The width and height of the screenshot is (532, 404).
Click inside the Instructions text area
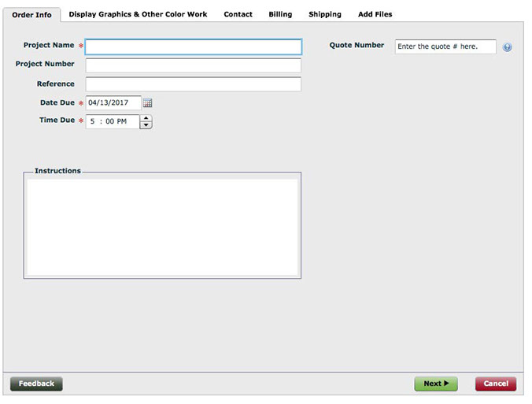(x=162, y=227)
